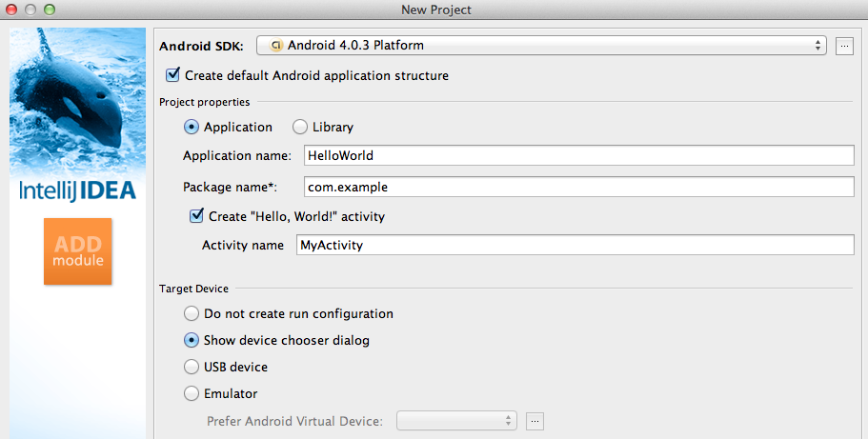Select Show device chooser dialog option
The height and width of the screenshot is (439, 868).
[191, 340]
